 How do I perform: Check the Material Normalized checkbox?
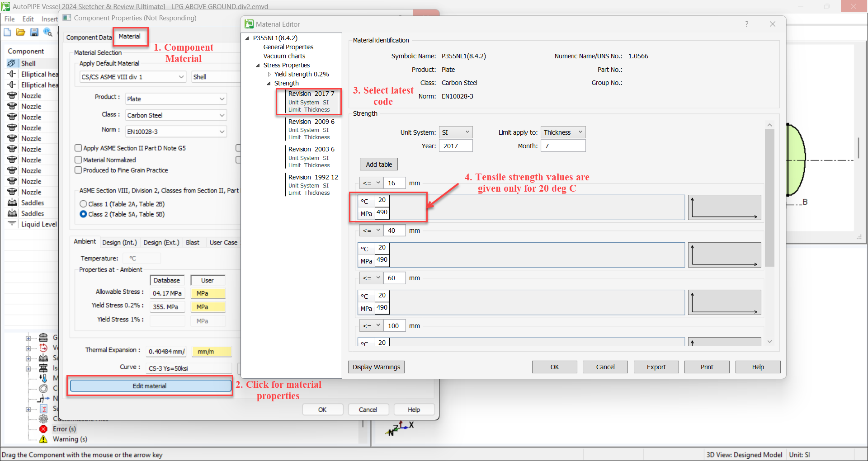[78, 160]
